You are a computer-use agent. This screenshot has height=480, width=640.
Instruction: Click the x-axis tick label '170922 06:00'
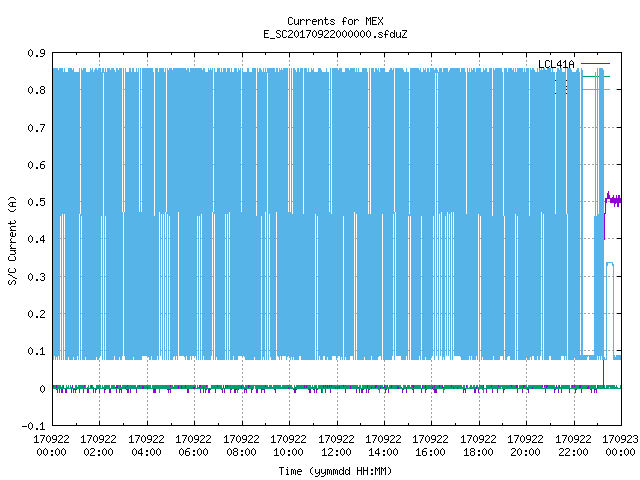tap(193, 445)
